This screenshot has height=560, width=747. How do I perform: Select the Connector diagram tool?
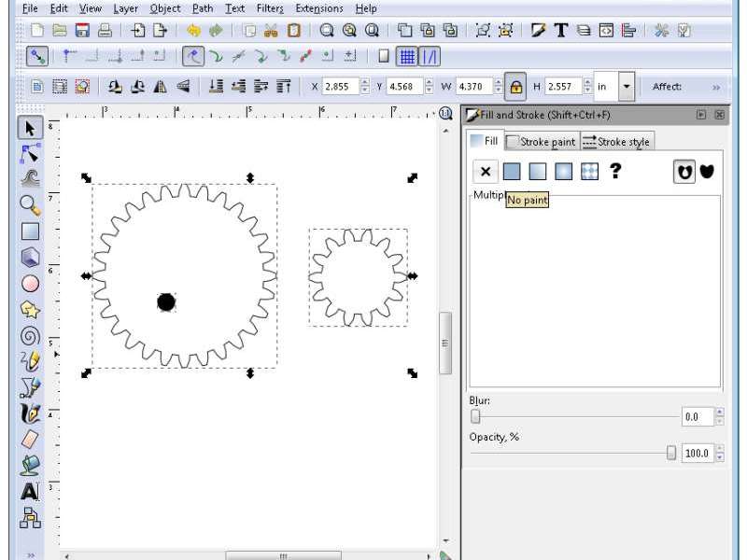(x=30, y=517)
